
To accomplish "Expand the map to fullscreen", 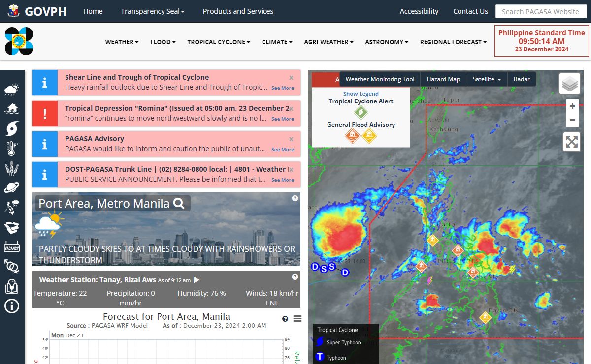I will (x=572, y=142).
